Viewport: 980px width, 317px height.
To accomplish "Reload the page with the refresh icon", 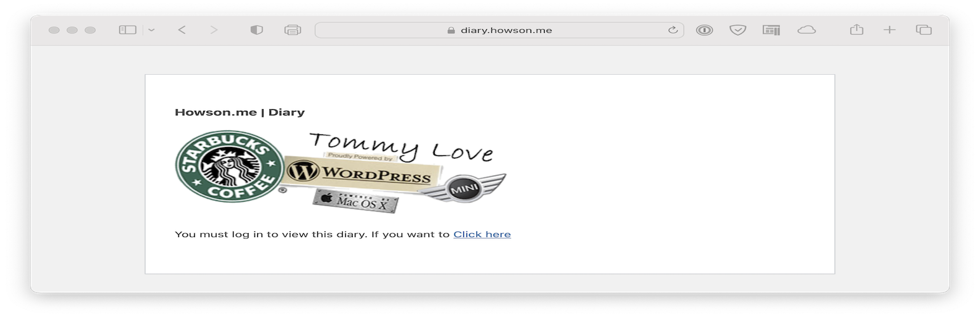I will tap(673, 30).
